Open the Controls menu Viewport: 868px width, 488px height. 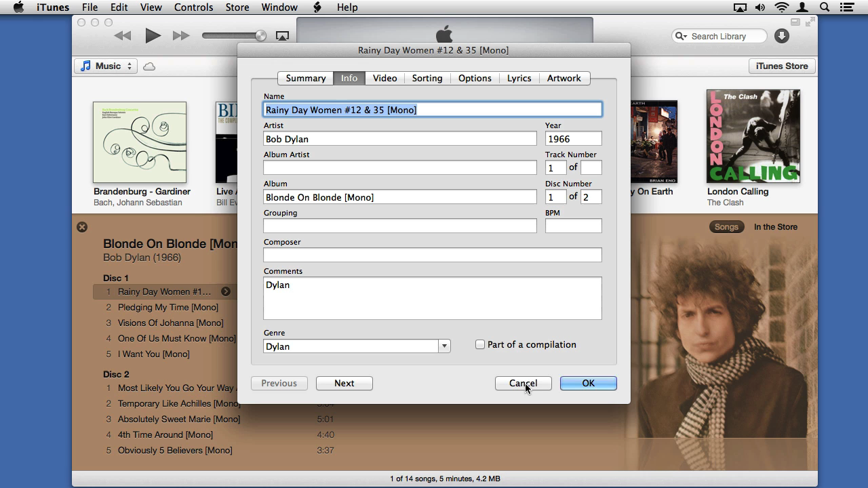[x=194, y=7]
